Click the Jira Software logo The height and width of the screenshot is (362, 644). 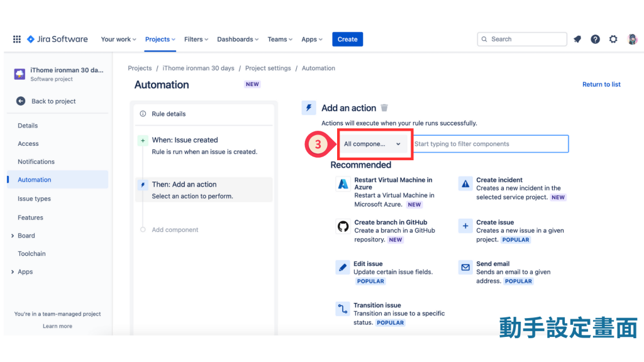(x=57, y=39)
